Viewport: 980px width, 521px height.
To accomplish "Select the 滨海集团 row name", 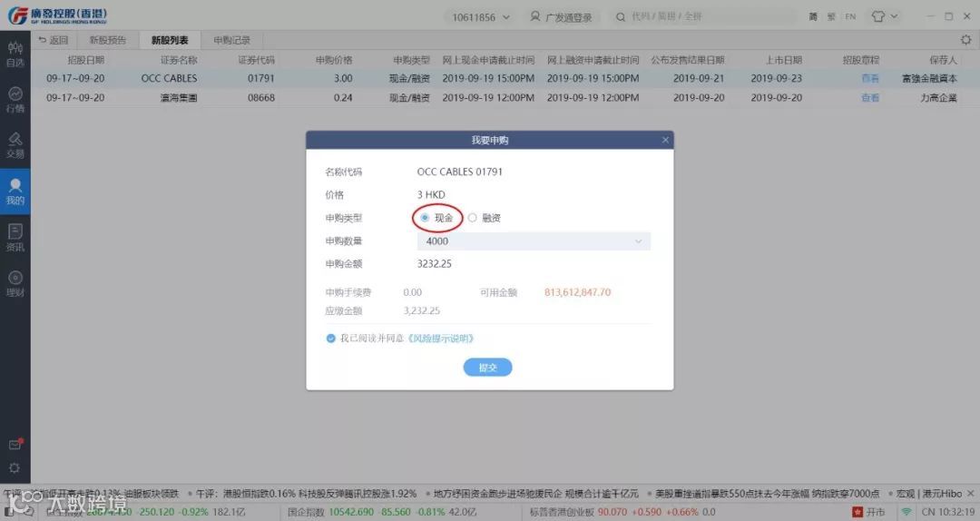I will [179, 97].
